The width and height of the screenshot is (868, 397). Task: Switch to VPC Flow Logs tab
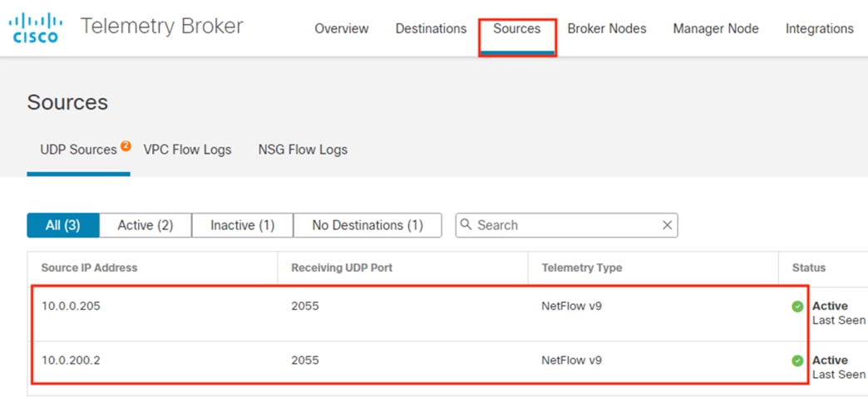pos(187,149)
